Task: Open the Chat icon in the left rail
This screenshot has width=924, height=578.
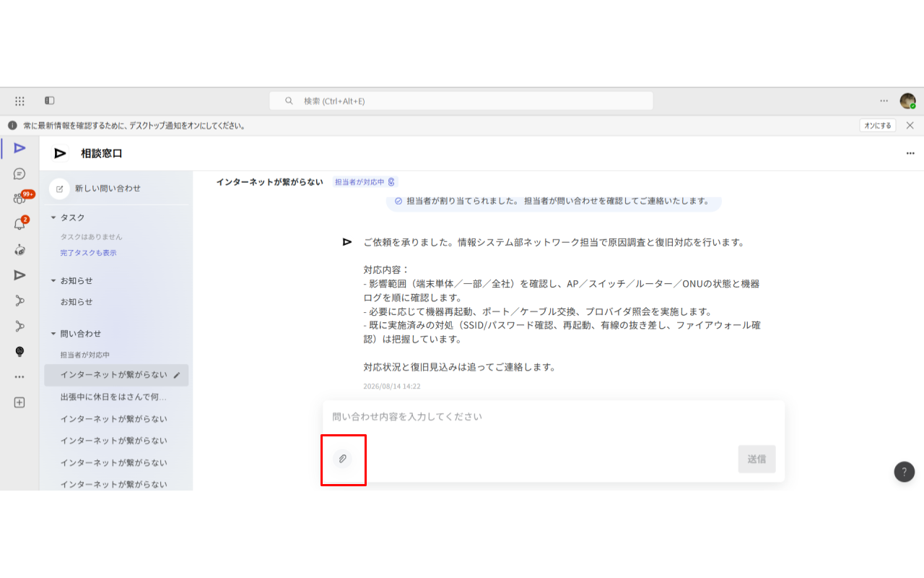Action: [x=19, y=174]
